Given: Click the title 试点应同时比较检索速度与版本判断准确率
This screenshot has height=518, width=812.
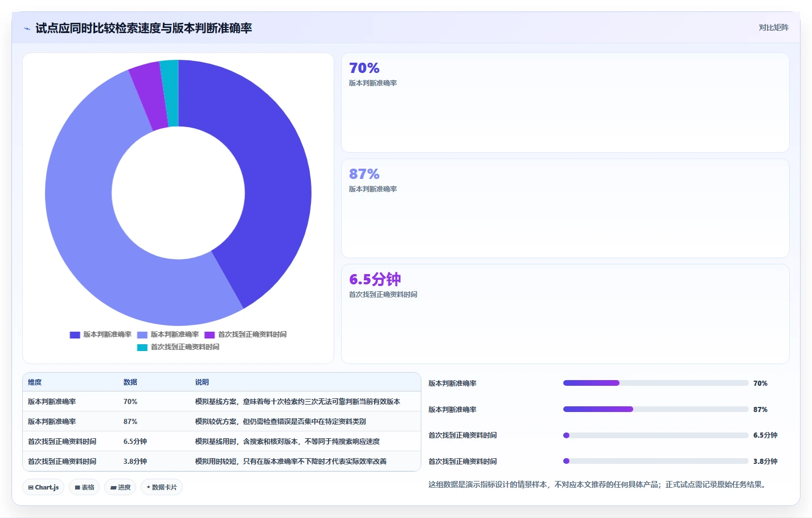Looking at the screenshot, I should (143, 28).
